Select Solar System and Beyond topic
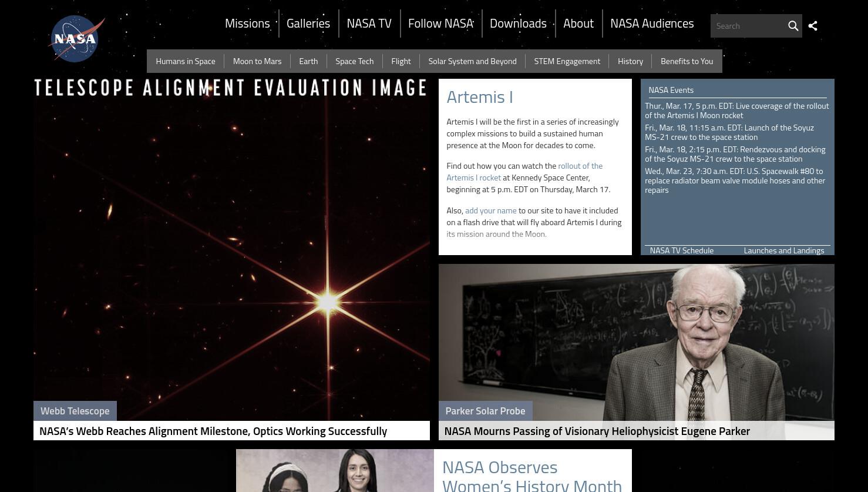 [x=473, y=61]
